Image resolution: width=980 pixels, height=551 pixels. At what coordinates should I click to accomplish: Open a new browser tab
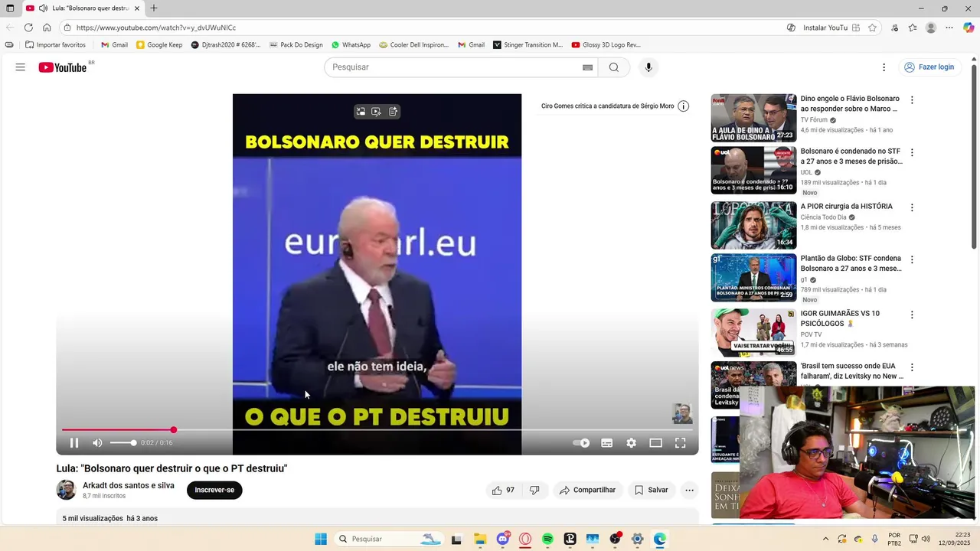pyautogui.click(x=154, y=8)
